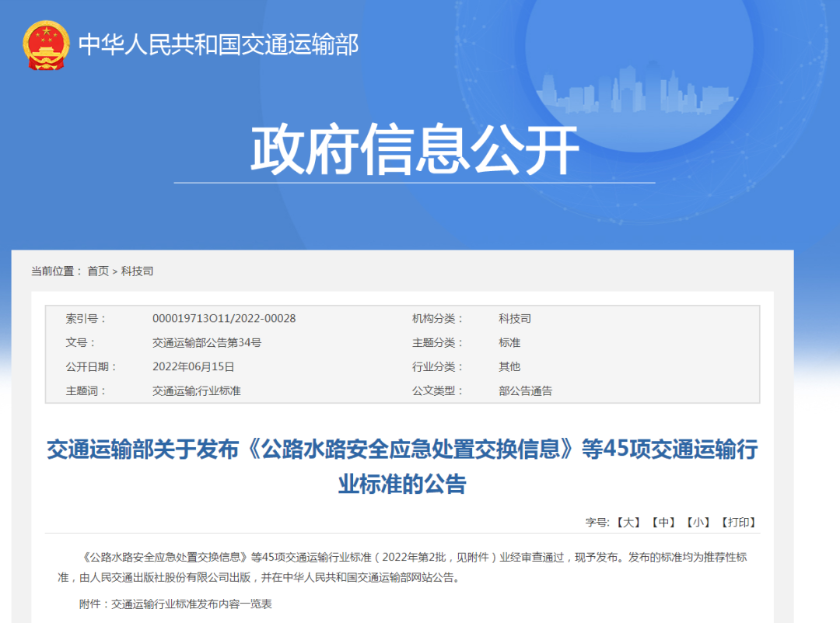Open 科技司 breadcrumb link
The height and width of the screenshot is (623, 840).
(x=137, y=271)
